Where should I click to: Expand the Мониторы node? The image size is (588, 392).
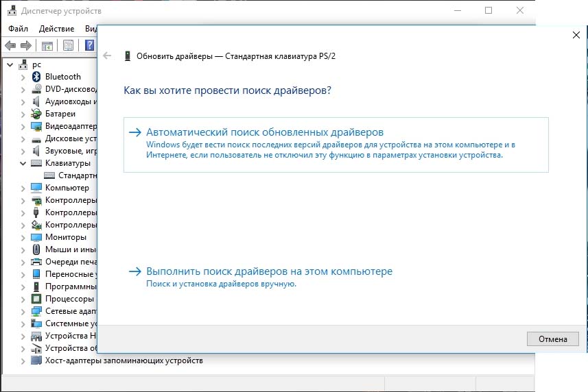pos(23,238)
